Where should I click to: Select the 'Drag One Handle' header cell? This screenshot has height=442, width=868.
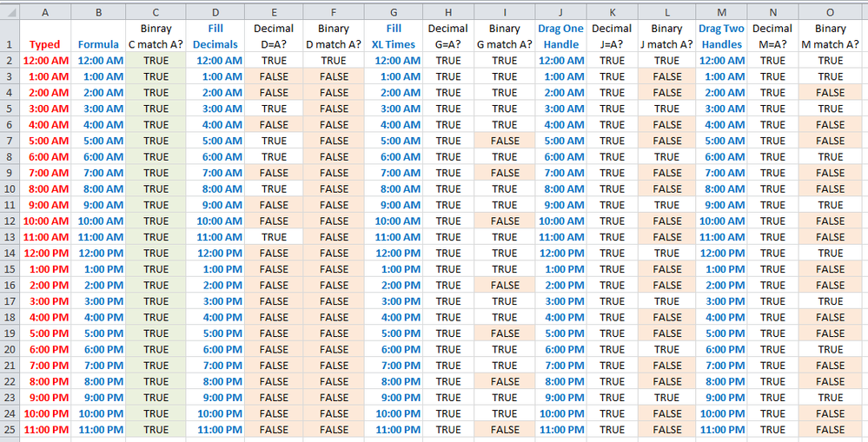click(560, 36)
